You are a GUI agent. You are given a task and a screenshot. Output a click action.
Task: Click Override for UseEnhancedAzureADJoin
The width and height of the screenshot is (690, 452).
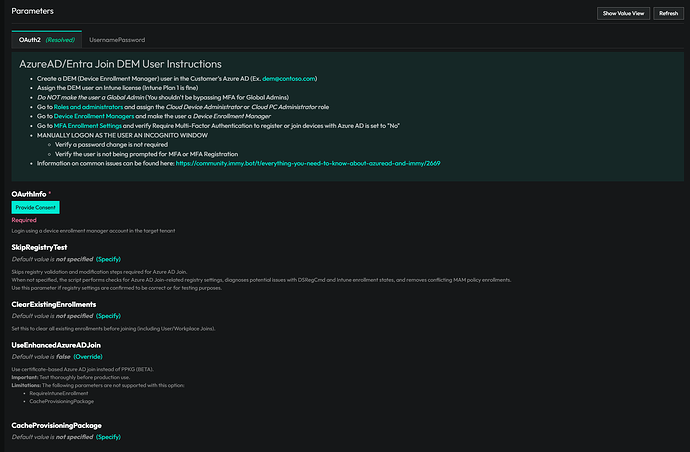[x=87, y=356]
